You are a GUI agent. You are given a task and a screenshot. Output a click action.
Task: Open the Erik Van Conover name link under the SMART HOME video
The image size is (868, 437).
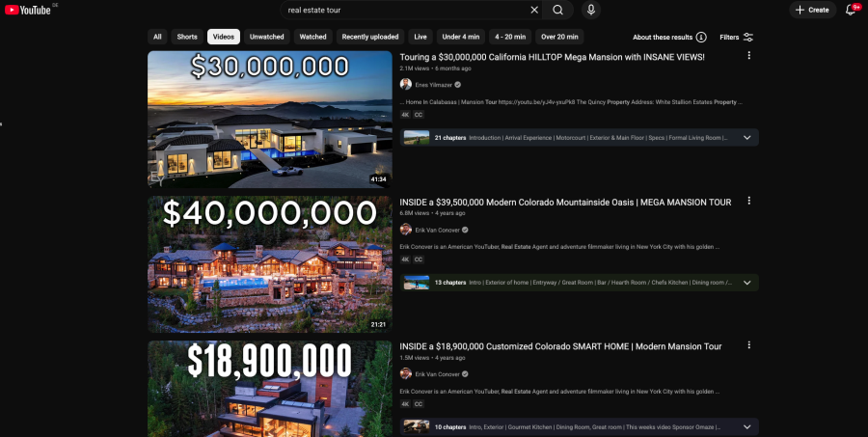pos(437,374)
